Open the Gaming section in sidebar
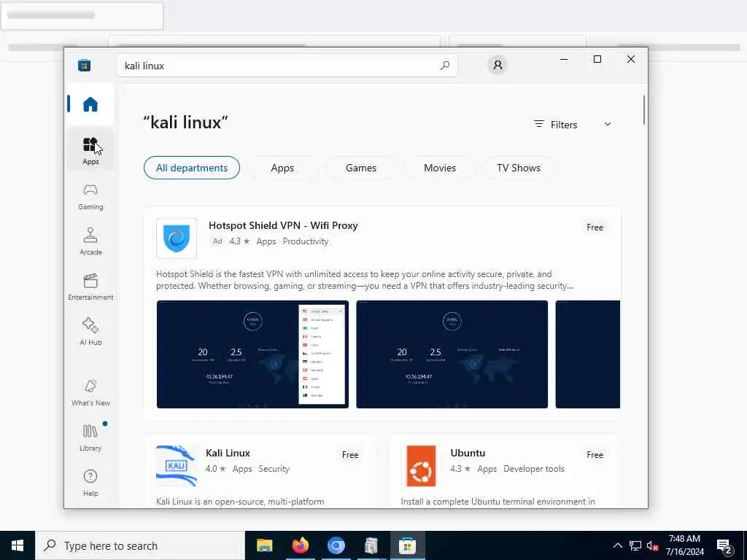 pyautogui.click(x=90, y=196)
